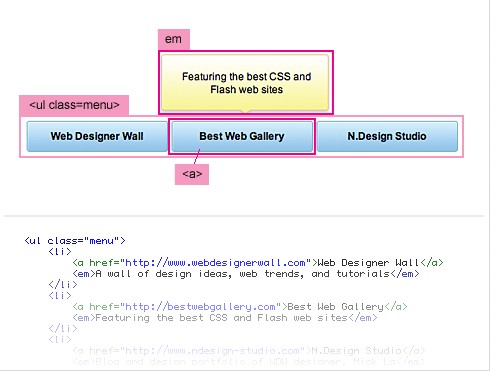Click the tooltip's downward pointer arrow
Image resolution: width=491 pixels, height=371 pixels.
246,112
